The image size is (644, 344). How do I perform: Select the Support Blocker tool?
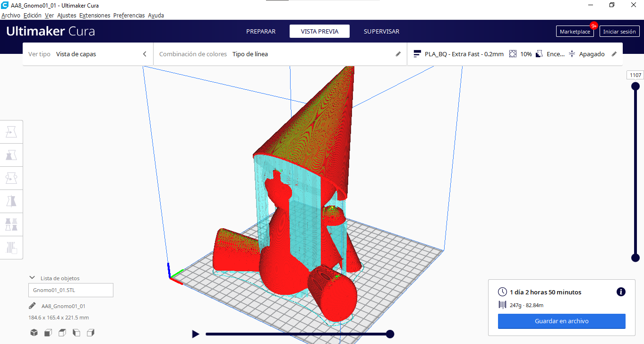[x=11, y=247]
